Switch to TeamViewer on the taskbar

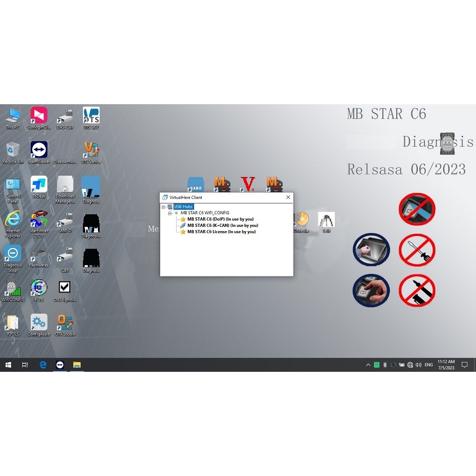[60, 364]
